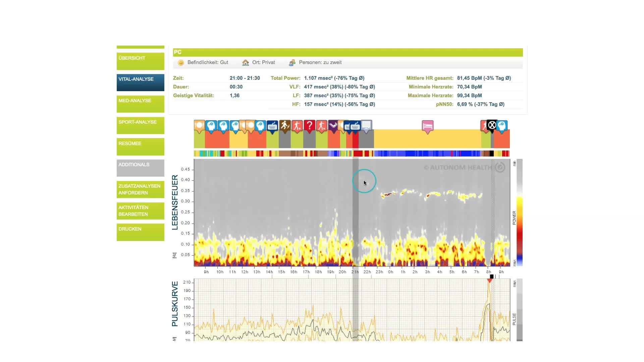Click the black crossed-circle activity marker
Viewport: 644px width, 362px height.
pos(492,126)
